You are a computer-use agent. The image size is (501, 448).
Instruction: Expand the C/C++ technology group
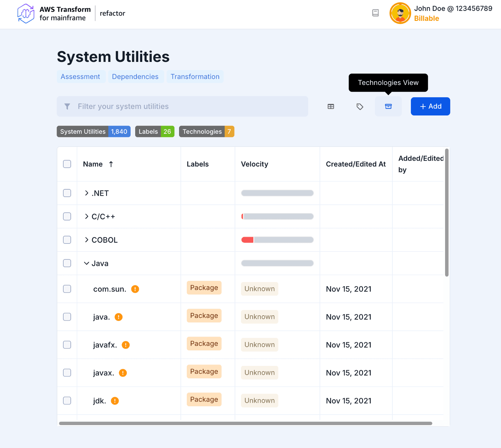pos(87,217)
